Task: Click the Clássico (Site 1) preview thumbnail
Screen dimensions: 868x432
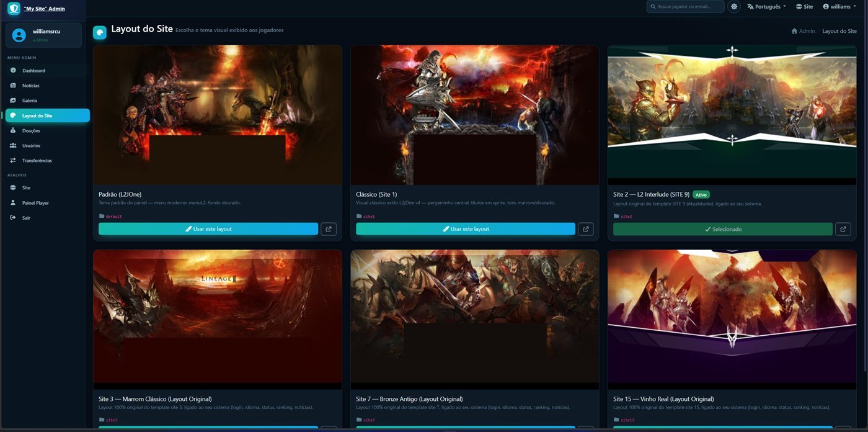Action: click(x=475, y=115)
